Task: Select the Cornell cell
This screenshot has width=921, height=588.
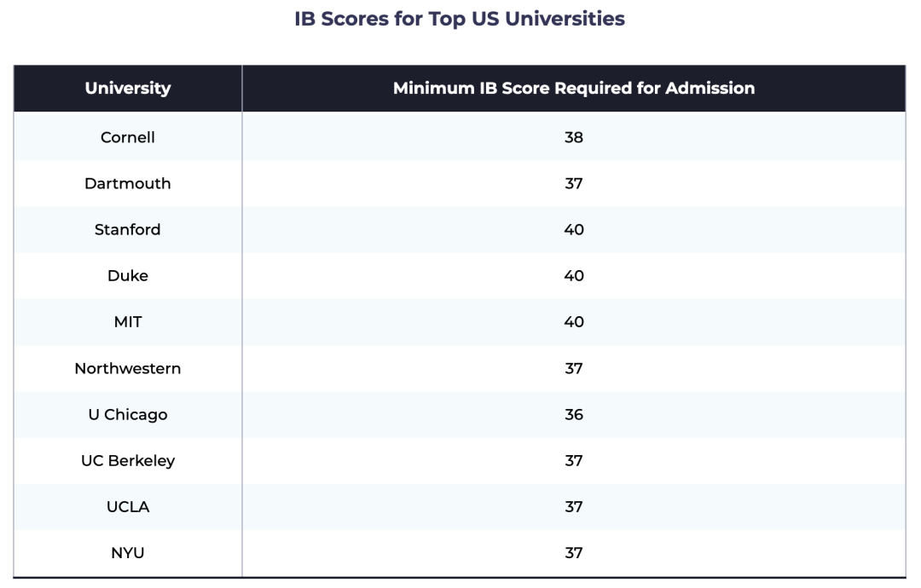Action: coord(127,137)
